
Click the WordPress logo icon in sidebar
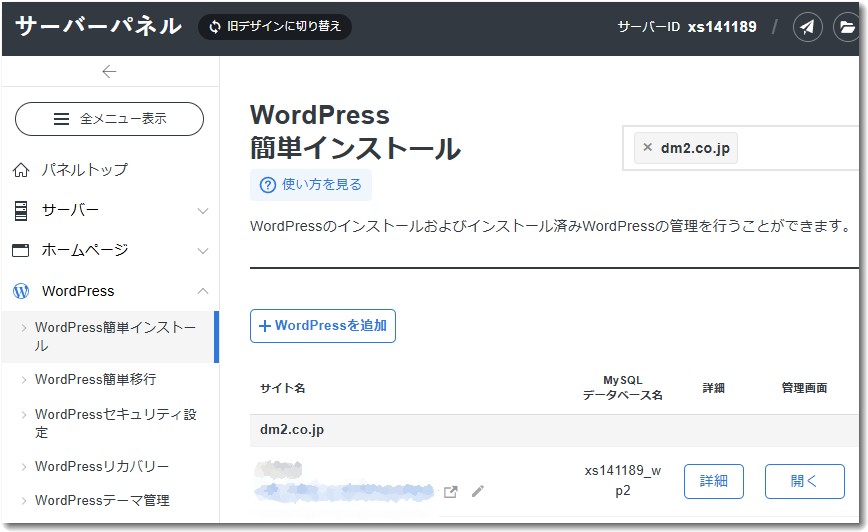coord(21,291)
